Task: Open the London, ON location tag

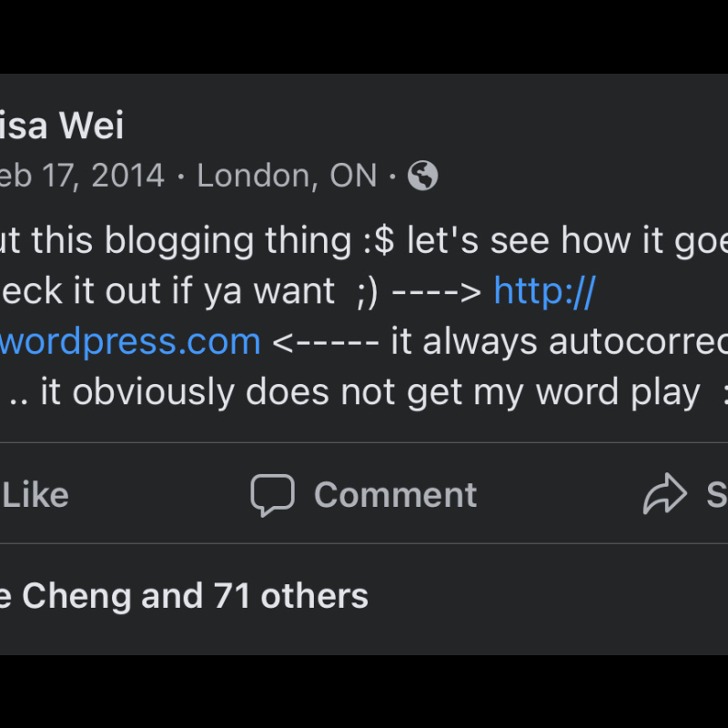Action: [x=287, y=176]
